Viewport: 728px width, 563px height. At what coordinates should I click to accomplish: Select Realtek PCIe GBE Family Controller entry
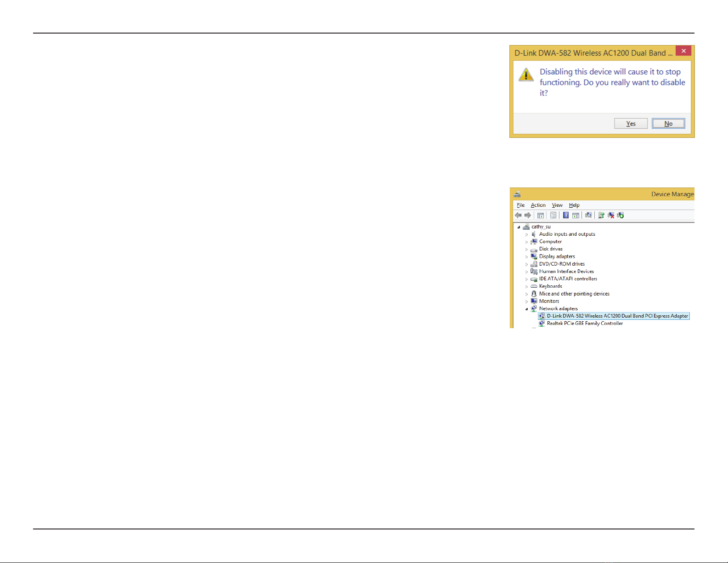(585, 323)
